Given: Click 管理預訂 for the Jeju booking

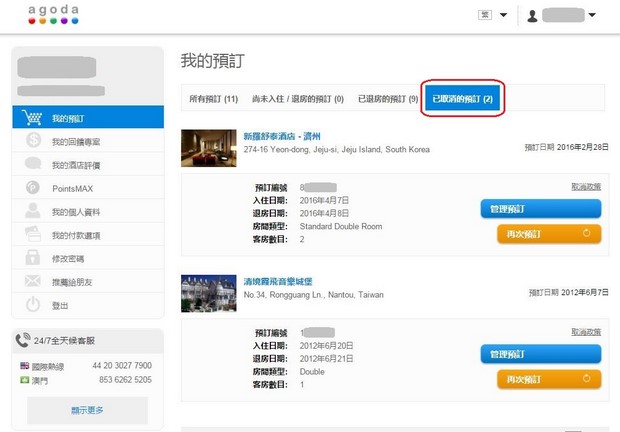Looking at the screenshot, I should 541,209.
